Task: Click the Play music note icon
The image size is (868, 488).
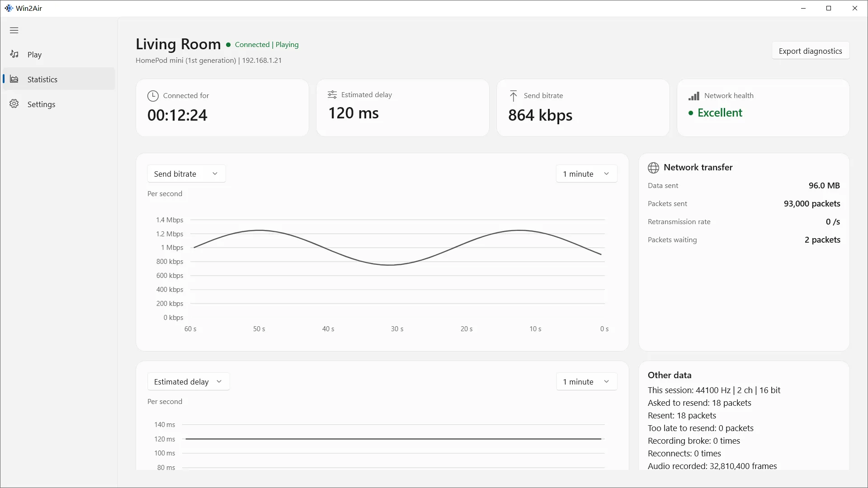Action: click(x=14, y=54)
